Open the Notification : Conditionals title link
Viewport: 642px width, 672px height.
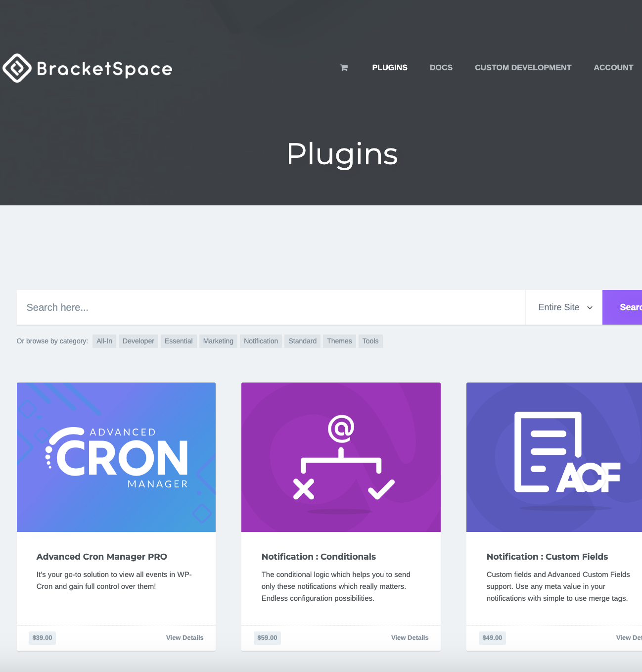click(319, 557)
